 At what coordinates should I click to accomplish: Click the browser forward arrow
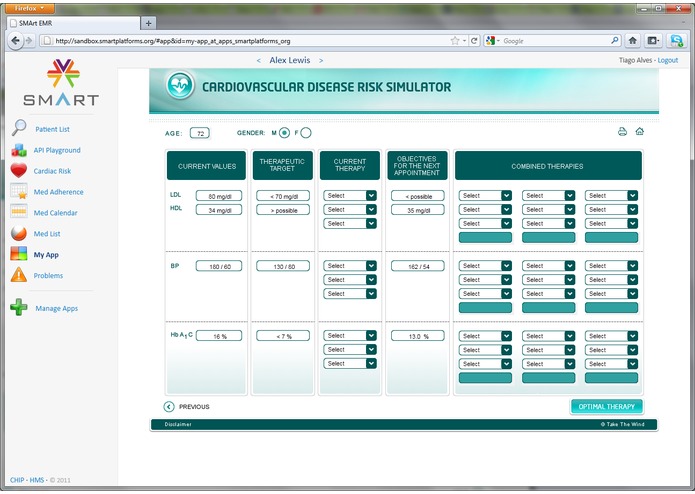click(29, 41)
